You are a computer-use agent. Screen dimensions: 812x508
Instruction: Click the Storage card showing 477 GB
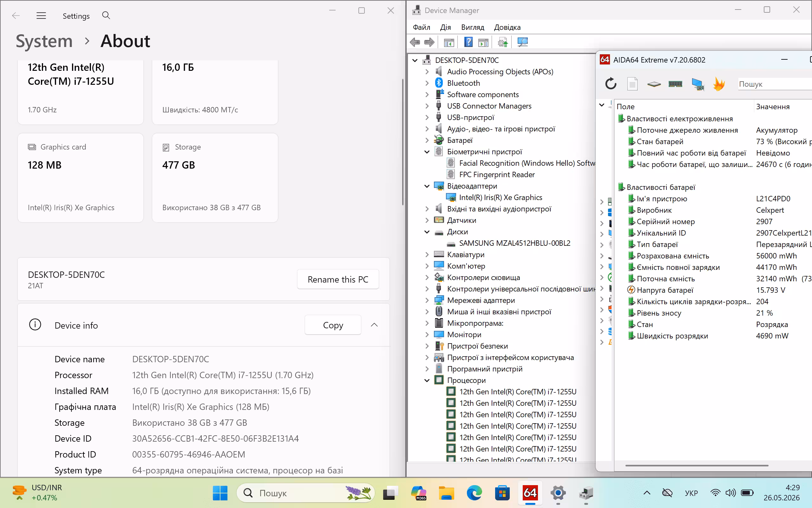pyautogui.click(x=215, y=178)
